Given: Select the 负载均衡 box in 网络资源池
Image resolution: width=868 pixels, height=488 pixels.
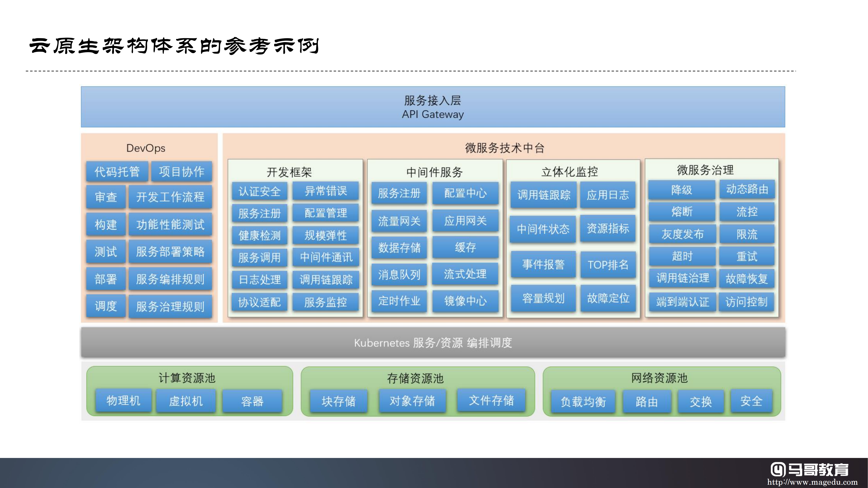Looking at the screenshot, I should click(583, 402).
